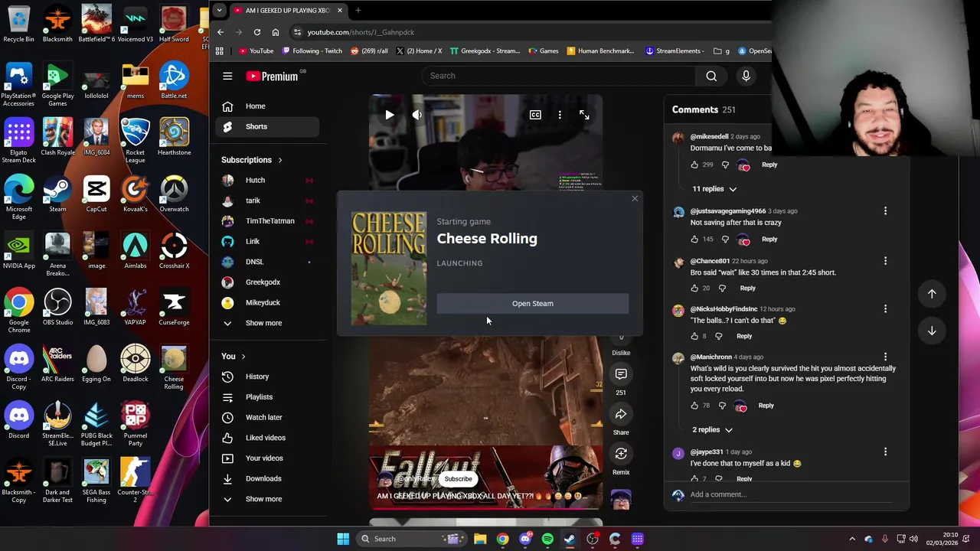The width and height of the screenshot is (980, 551).
Task: Reload the page in the browser
Action: coord(257,32)
